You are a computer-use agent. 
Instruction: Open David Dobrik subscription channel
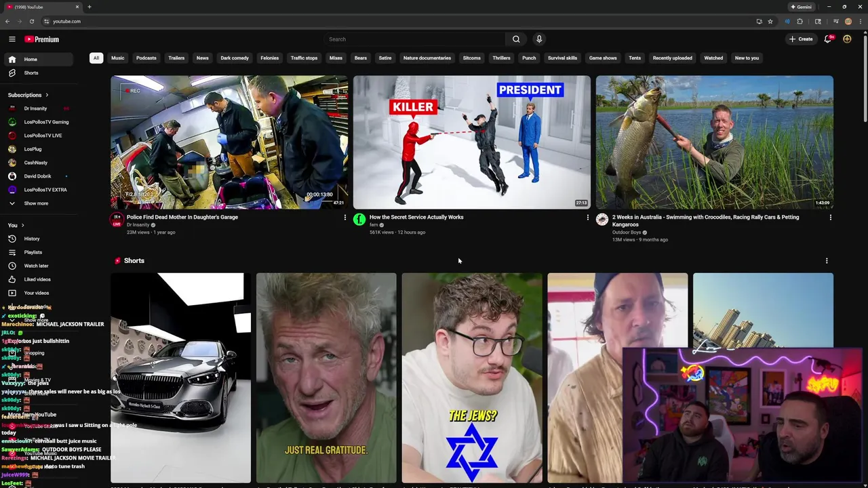39,176
